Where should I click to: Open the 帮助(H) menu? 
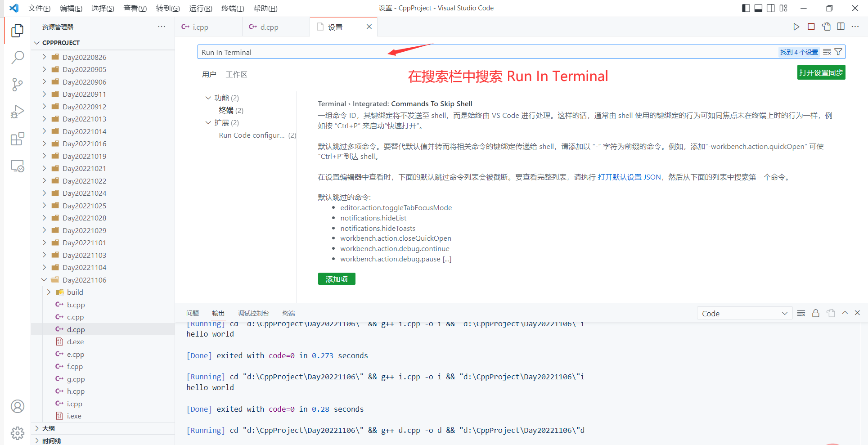[265, 8]
